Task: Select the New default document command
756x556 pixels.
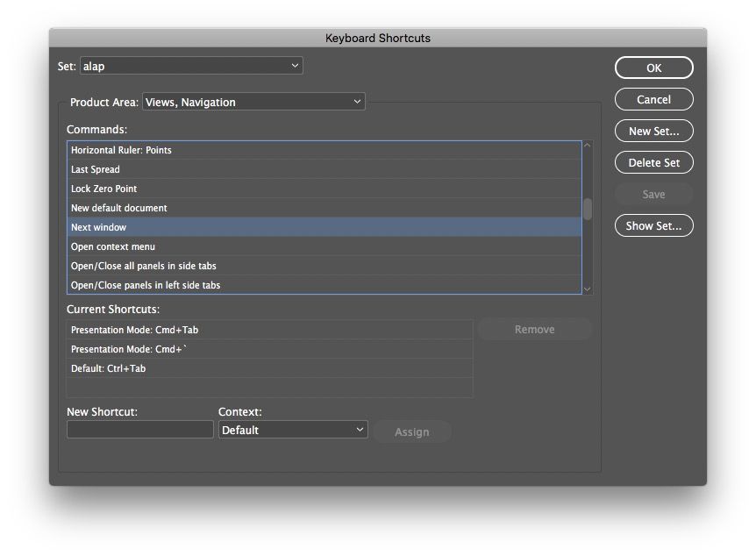Action: 324,208
